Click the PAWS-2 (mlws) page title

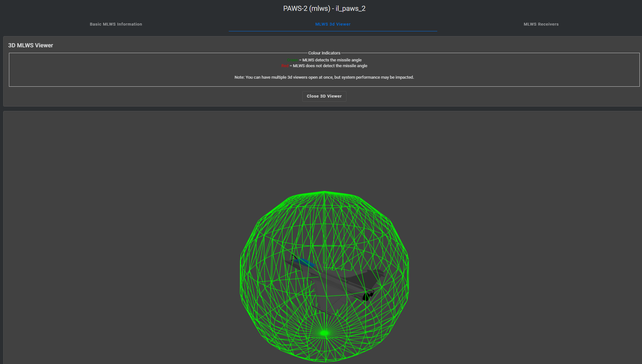(324, 9)
